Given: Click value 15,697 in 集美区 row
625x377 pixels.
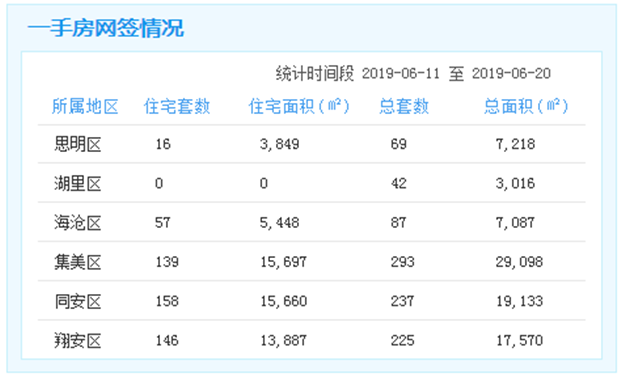Looking at the screenshot, I should point(283,262).
